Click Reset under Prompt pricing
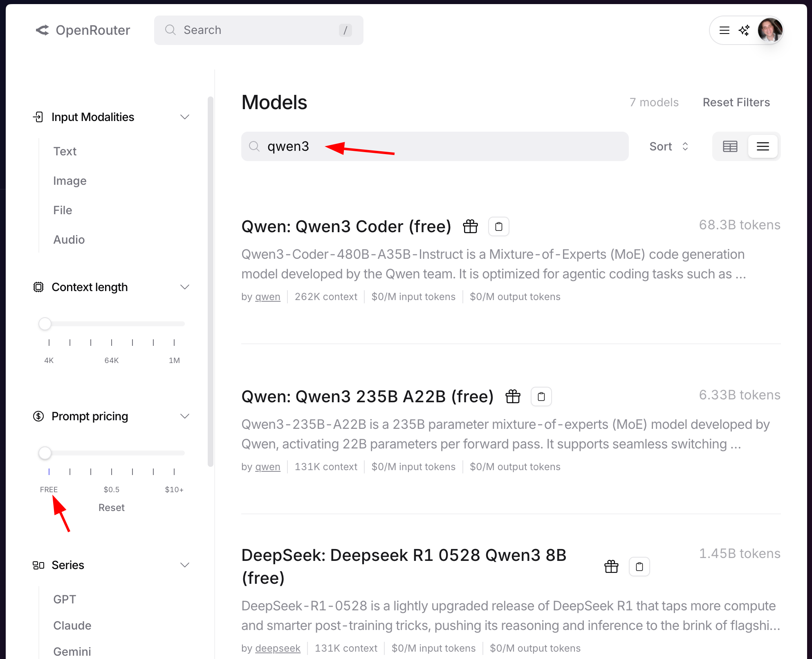Screen dimensions: 812x659 pos(111,507)
